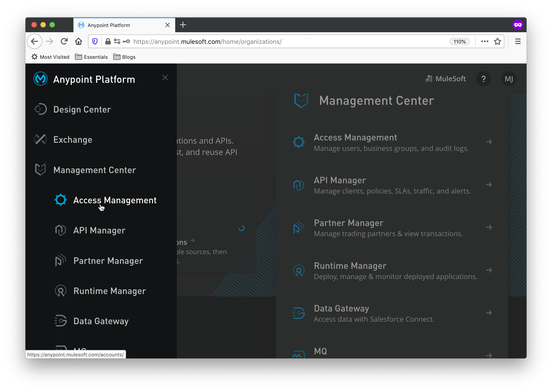Go back using browser back button

[x=34, y=42]
